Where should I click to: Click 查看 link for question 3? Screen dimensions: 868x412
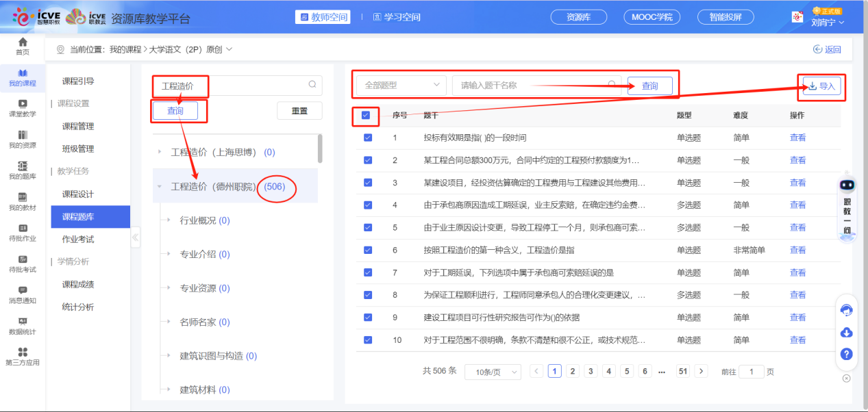(797, 183)
